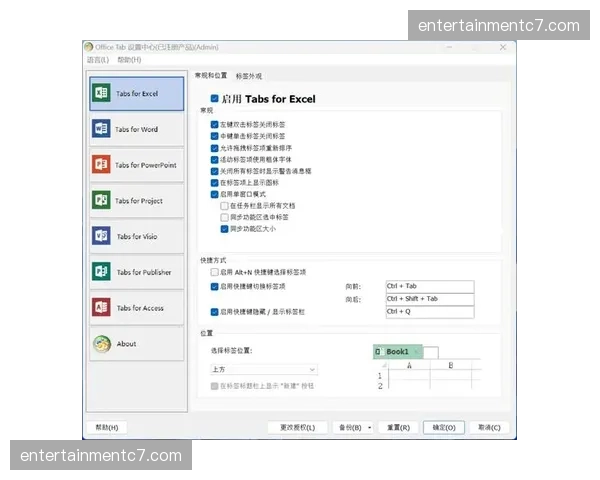Open the Tabs for Visio icon
This screenshot has width=600, height=480.
coord(101,235)
